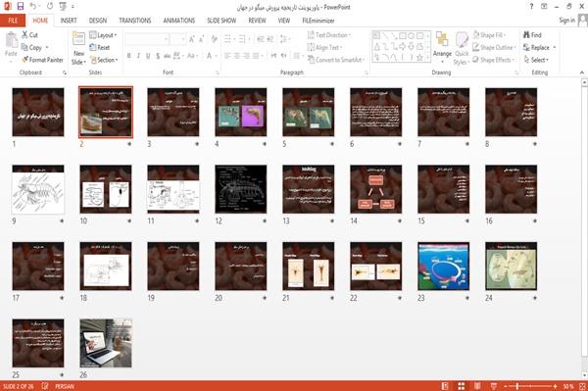Click the Save icon in quick access toolbar
The image size is (588, 391).
[x=21, y=6]
